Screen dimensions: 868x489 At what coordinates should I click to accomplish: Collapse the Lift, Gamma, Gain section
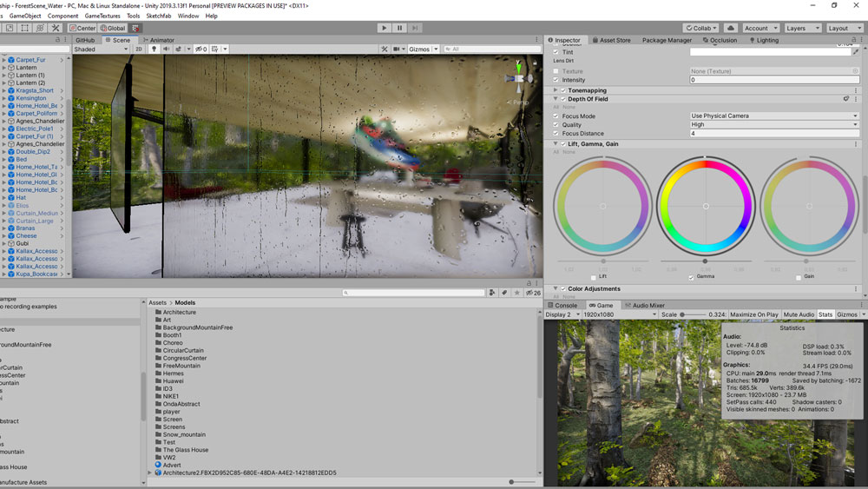(x=556, y=144)
